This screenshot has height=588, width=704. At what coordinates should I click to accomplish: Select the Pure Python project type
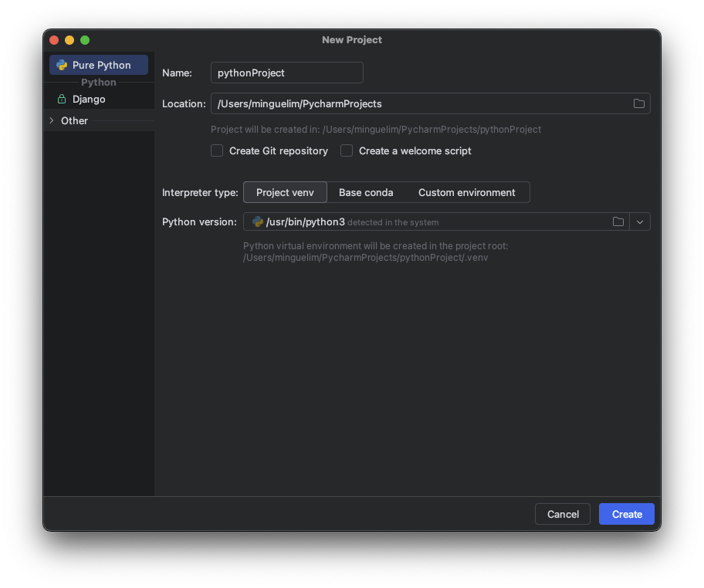(x=99, y=65)
